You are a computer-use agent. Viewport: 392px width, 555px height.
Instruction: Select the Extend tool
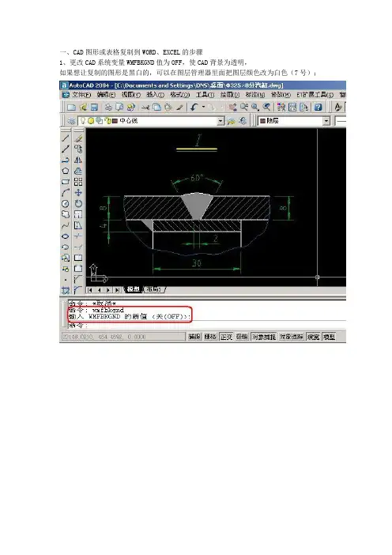click(78, 247)
